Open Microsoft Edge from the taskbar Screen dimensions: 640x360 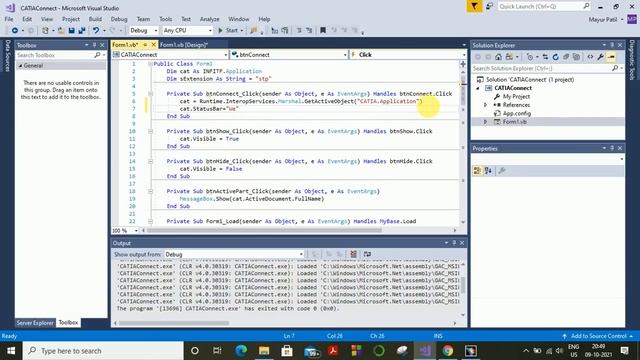coord(241,351)
